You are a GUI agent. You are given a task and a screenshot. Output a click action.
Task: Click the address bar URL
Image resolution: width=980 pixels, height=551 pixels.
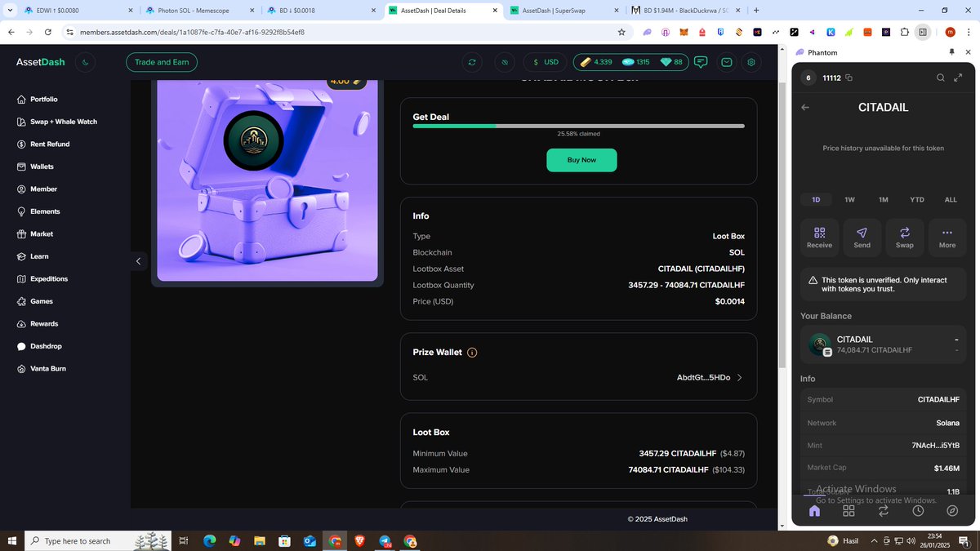tap(192, 32)
